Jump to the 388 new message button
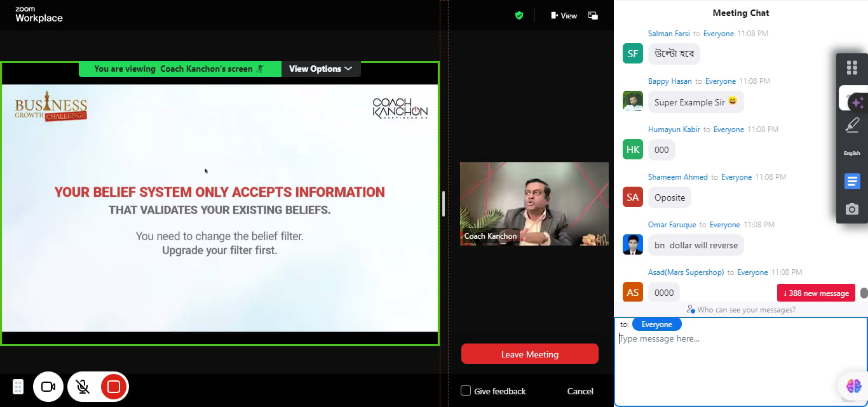Screen dimensions: 868x407 tap(816, 293)
